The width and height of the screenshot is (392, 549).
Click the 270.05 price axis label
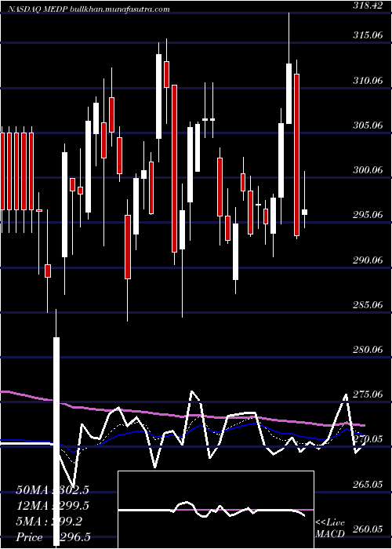pyautogui.click(x=369, y=440)
